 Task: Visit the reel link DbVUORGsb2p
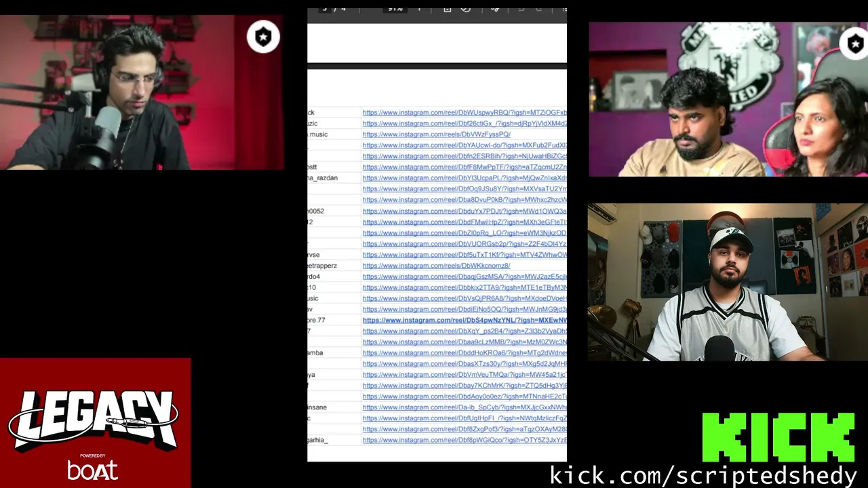point(465,243)
